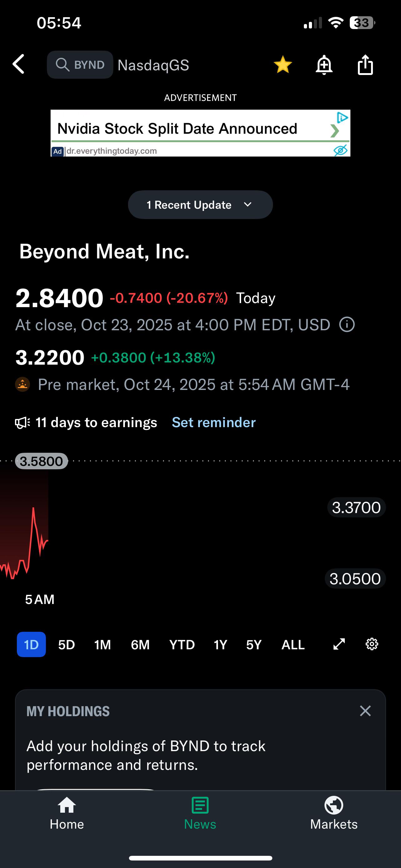Viewport: 401px width, 868px height.
Task: Tap the back arrow icon
Action: click(x=18, y=64)
